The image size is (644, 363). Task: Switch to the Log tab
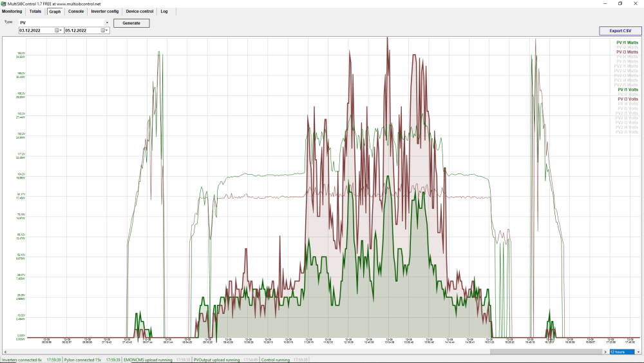[x=164, y=12]
